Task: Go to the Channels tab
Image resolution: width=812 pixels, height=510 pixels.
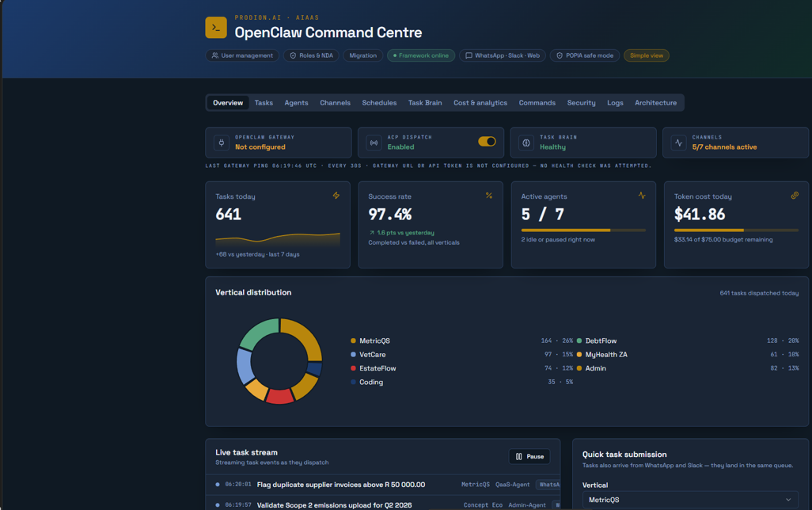Action: point(335,103)
